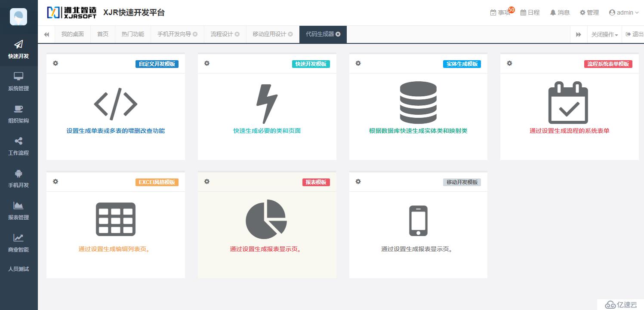Click gear icon on 自定义开发模板 card

tap(55, 63)
